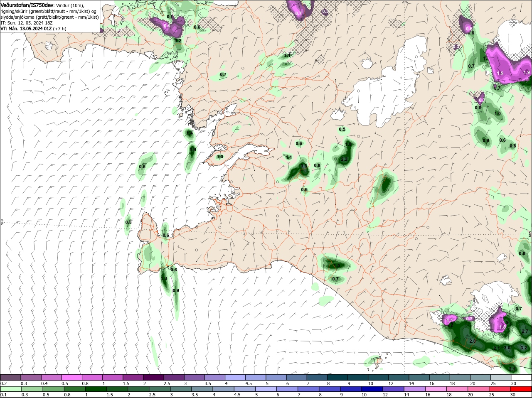Click the '3.3' precipitation value on the map
532x398 pixels.
(304, 166)
